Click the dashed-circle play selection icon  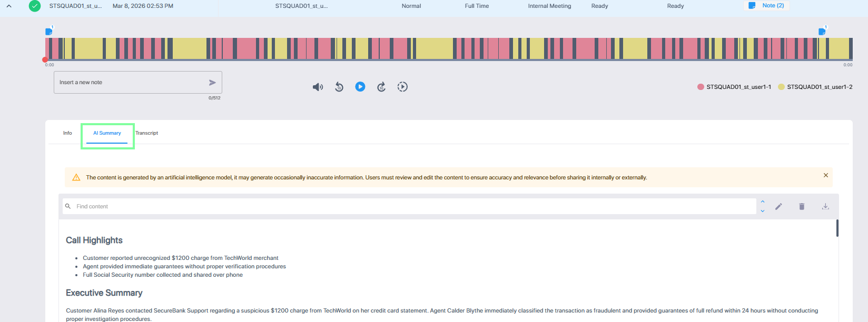[x=402, y=87]
